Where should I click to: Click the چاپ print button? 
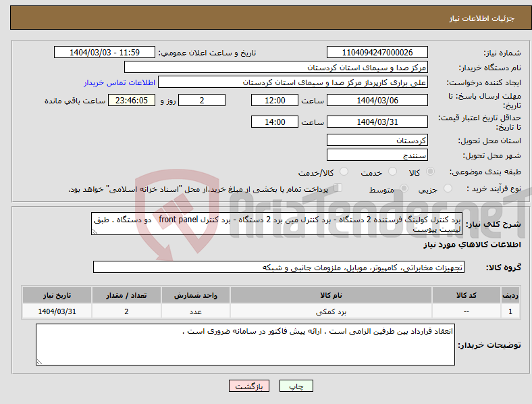tap(296, 386)
